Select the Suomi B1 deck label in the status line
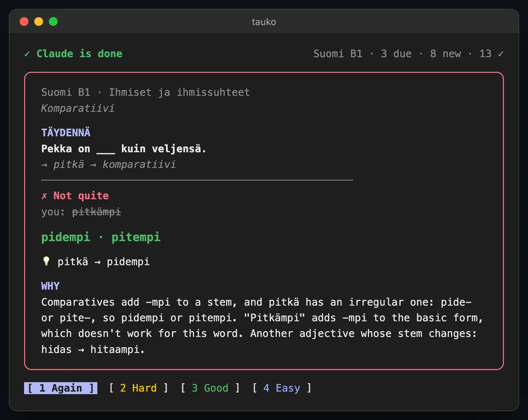 coord(338,54)
